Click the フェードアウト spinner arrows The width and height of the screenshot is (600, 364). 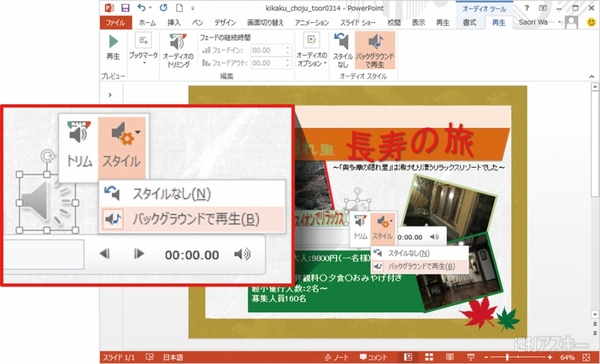pos(288,63)
